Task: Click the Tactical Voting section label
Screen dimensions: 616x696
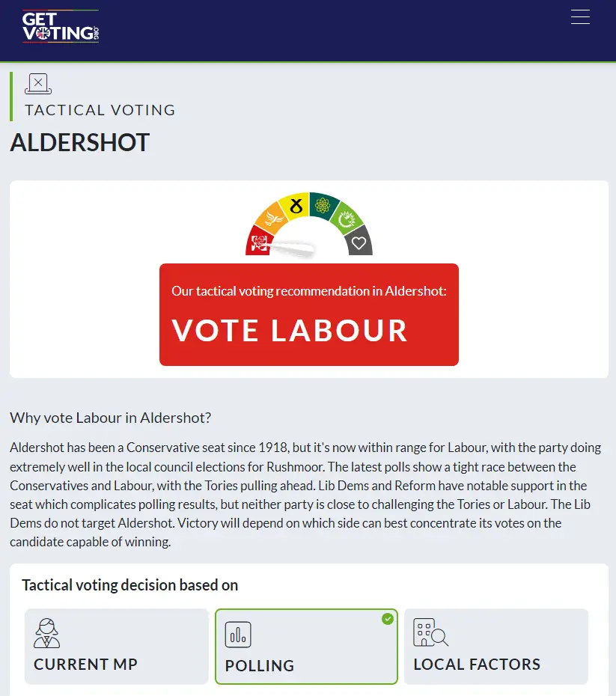Action: (100, 110)
